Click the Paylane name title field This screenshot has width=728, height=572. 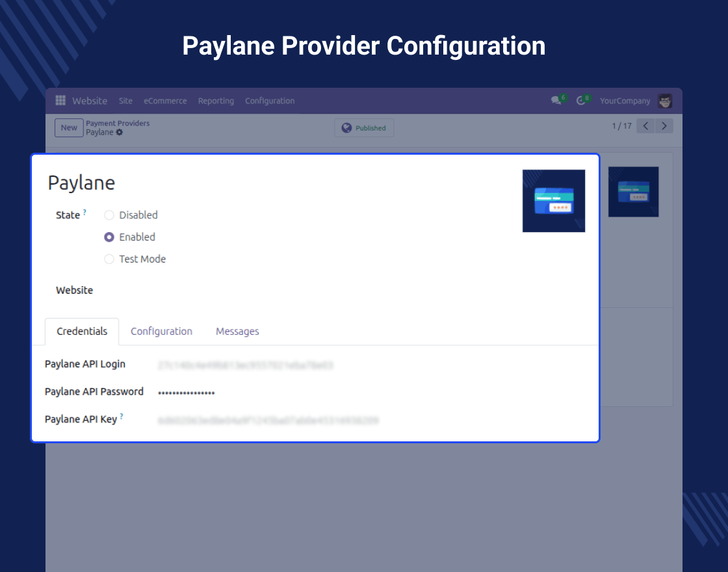[81, 183]
